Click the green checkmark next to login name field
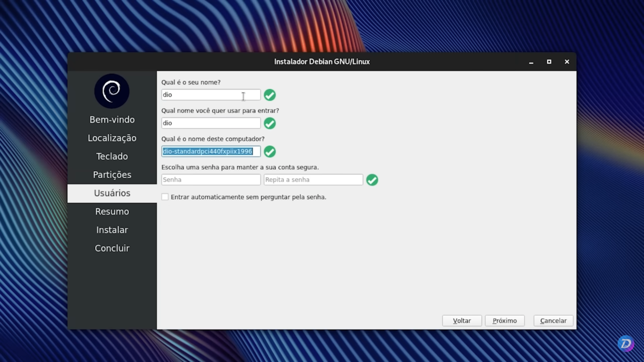Viewport: 644px width, 362px height. coord(270,123)
